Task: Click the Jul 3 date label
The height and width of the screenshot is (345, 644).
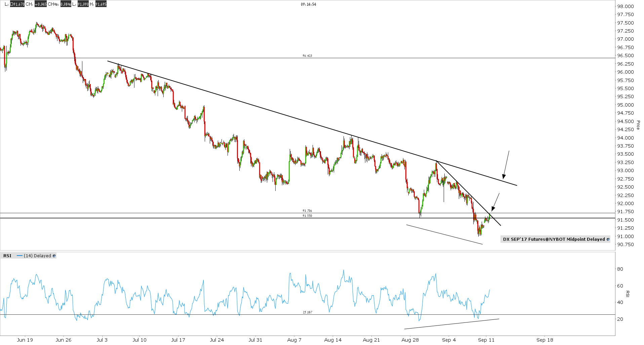Action: point(102,340)
